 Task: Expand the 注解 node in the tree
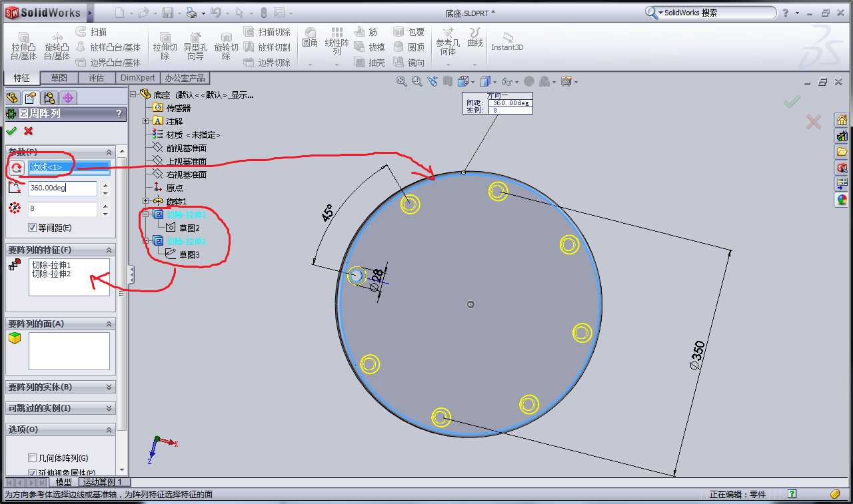[x=146, y=121]
